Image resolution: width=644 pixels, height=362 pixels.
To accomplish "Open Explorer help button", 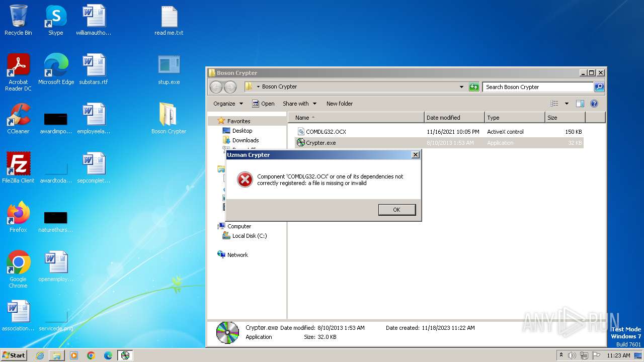I will [x=594, y=104].
